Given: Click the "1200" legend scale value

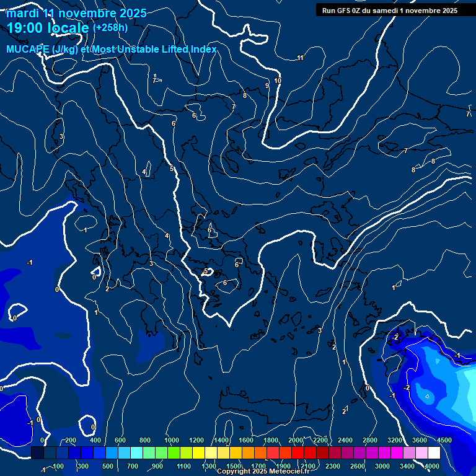Looking at the screenshot, I should tap(196, 440).
